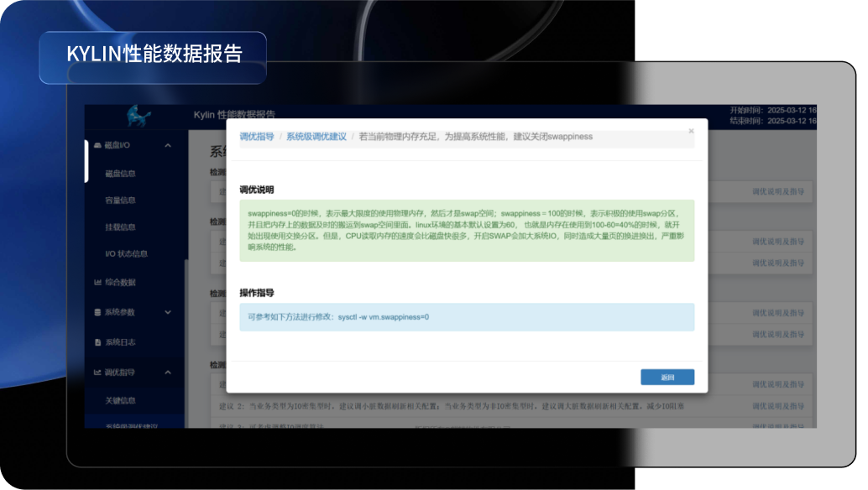868x490 pixels.
Task: Click the 系统日志 document icon
Action: [x=97, y=342]
